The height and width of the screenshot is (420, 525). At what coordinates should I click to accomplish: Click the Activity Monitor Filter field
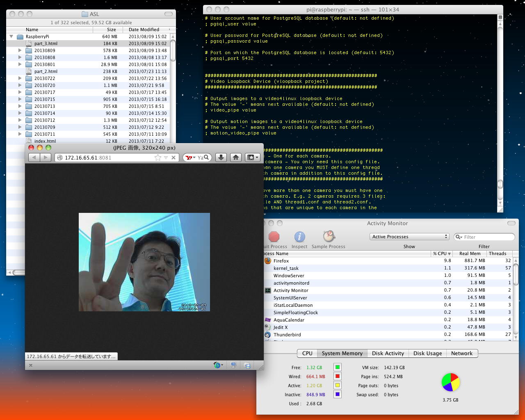tap(484, 237)
